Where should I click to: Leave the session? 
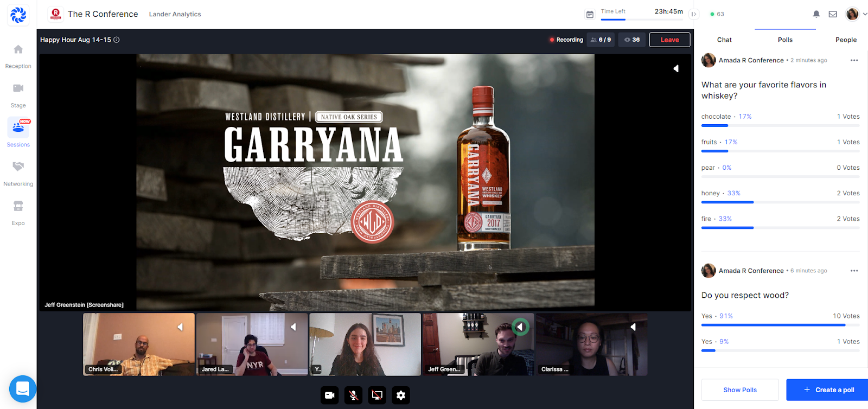669,40
